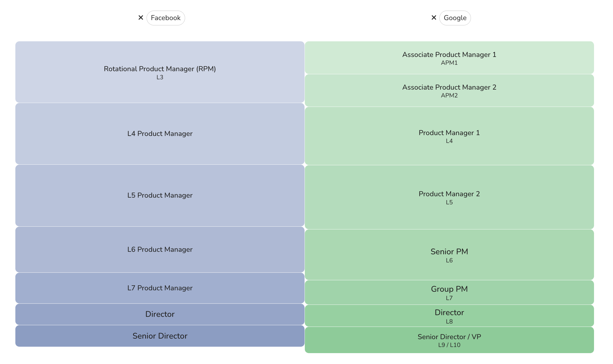Viewport: 613px width, 364px height.
Task: Open Facebook Senior Director level
Action: coord(160,336)
